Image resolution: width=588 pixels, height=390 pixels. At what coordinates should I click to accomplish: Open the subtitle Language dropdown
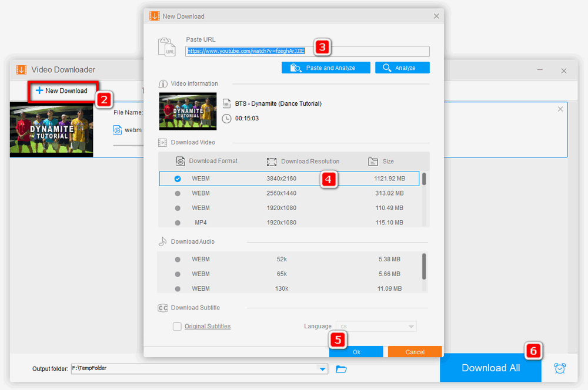376,327
